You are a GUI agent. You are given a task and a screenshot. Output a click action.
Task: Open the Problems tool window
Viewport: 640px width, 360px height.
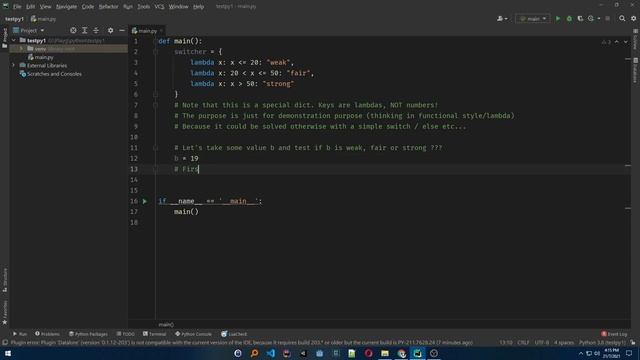(x=47, y=334)
